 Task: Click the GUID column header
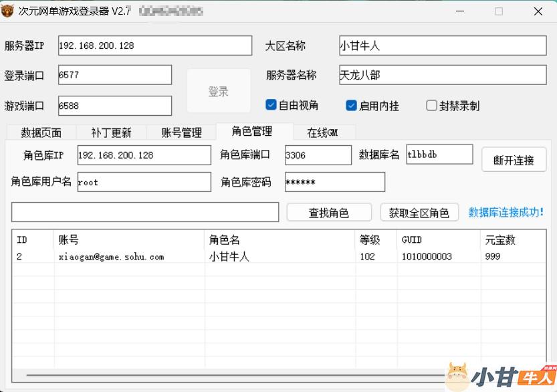click(439, 240)
